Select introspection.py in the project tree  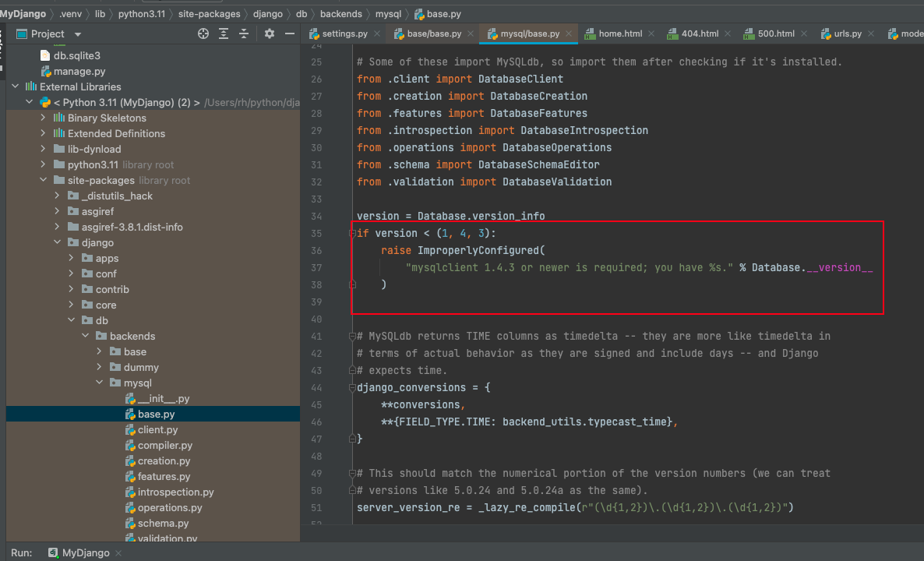pyautogui.click(x=175, y=492)
